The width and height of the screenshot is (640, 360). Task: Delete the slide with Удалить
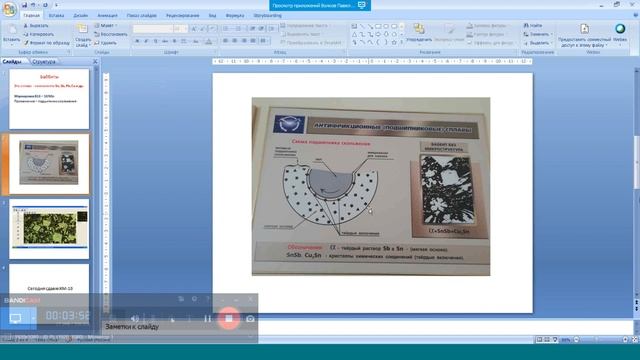(105, 43)
